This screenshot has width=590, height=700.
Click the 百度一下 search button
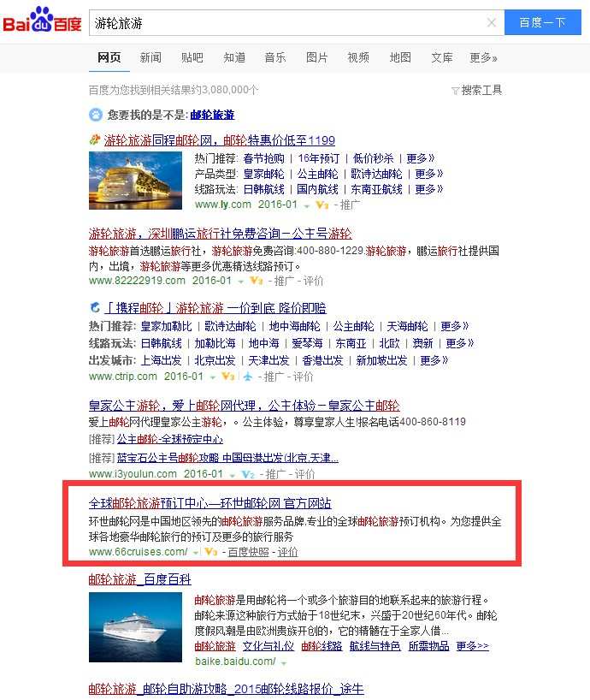coord(543,22)
